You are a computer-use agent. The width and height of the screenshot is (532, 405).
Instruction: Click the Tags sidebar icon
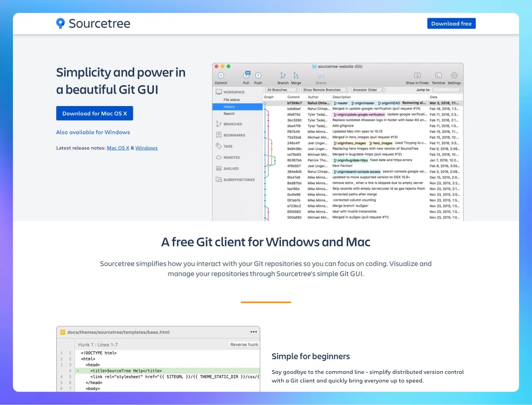click(218, 146)
